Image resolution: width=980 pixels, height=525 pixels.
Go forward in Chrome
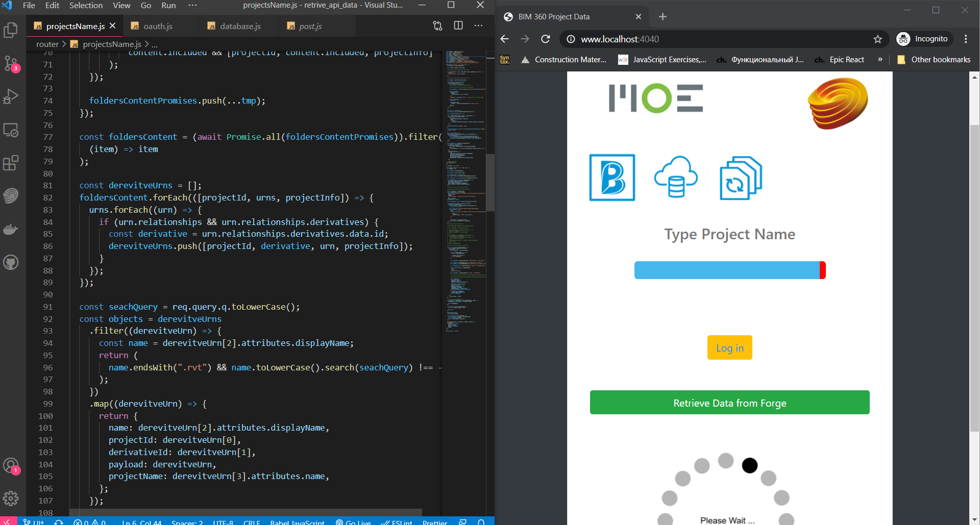click(x=525, y=39)
